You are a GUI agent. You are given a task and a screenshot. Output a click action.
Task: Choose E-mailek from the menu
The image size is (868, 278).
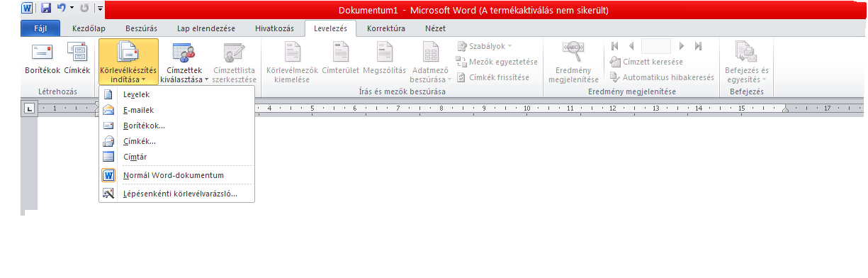[176, 110]
